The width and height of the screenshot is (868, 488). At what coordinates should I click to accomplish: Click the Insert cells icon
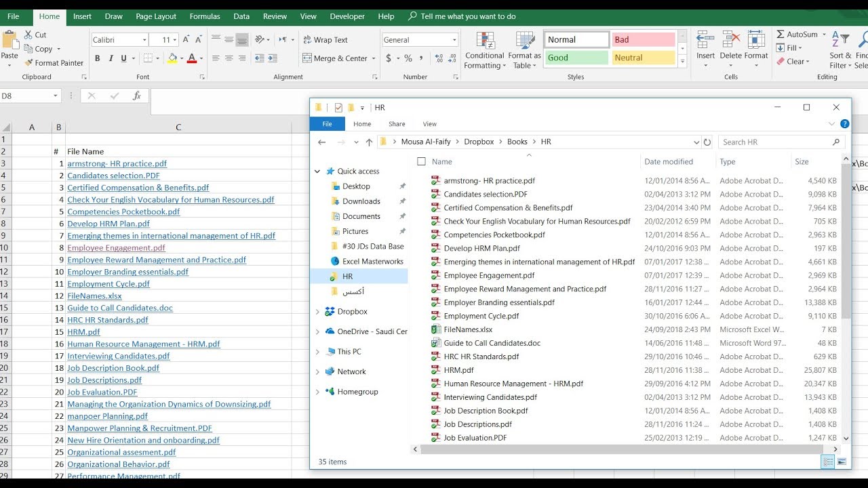pyautogui.click(x=705, y=40)
